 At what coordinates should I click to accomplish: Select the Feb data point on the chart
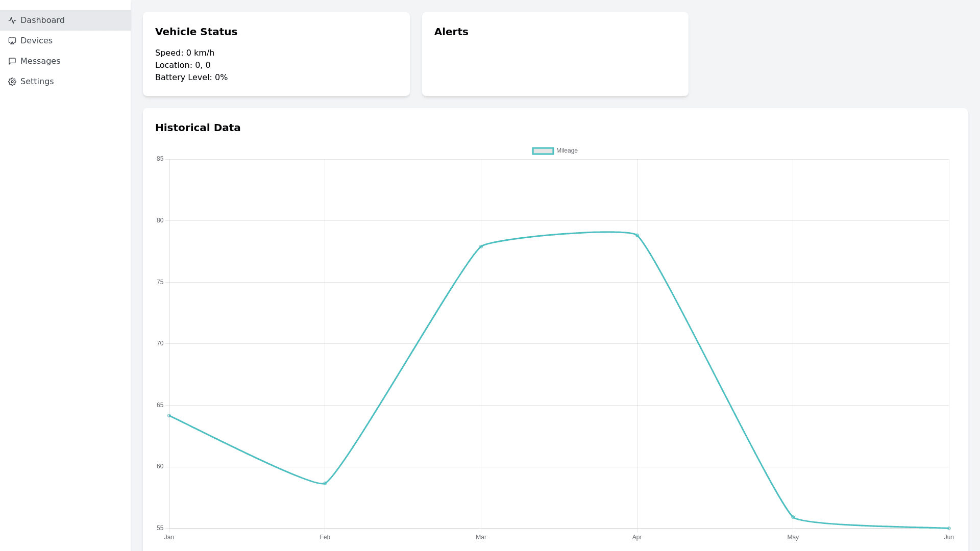325,484
